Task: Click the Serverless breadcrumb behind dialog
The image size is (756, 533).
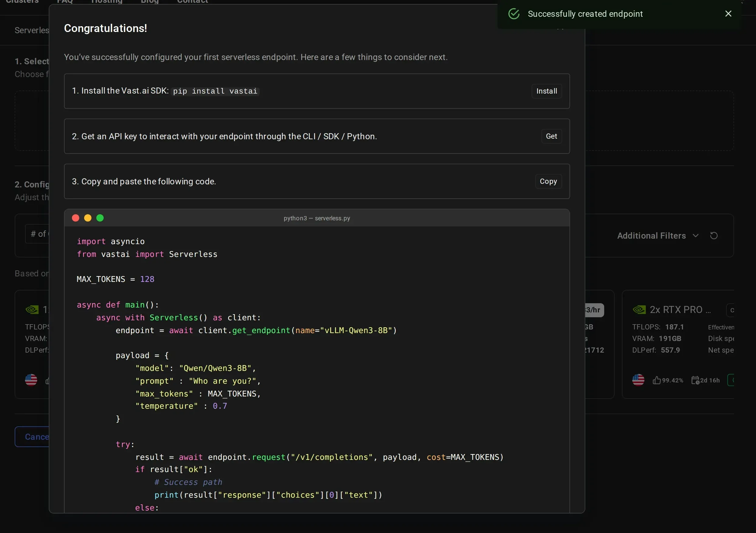Action: pyautogui.click(x=32, y=30)
